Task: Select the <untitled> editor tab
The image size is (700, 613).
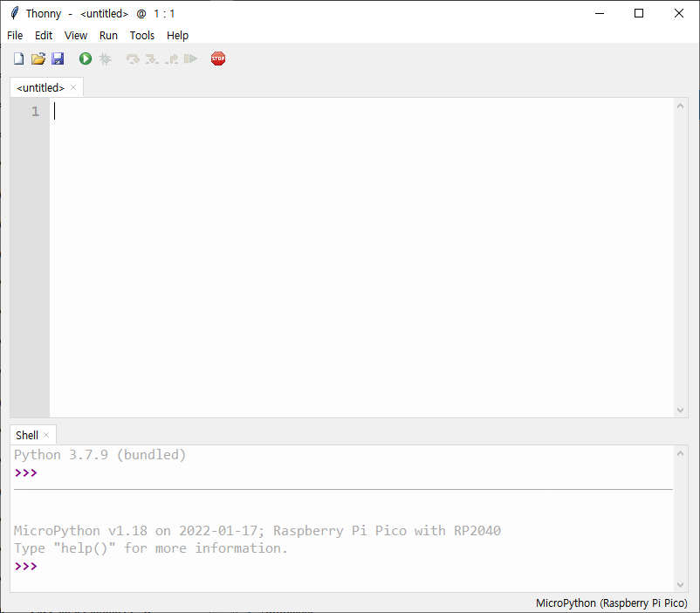Action: pos(41,87)
